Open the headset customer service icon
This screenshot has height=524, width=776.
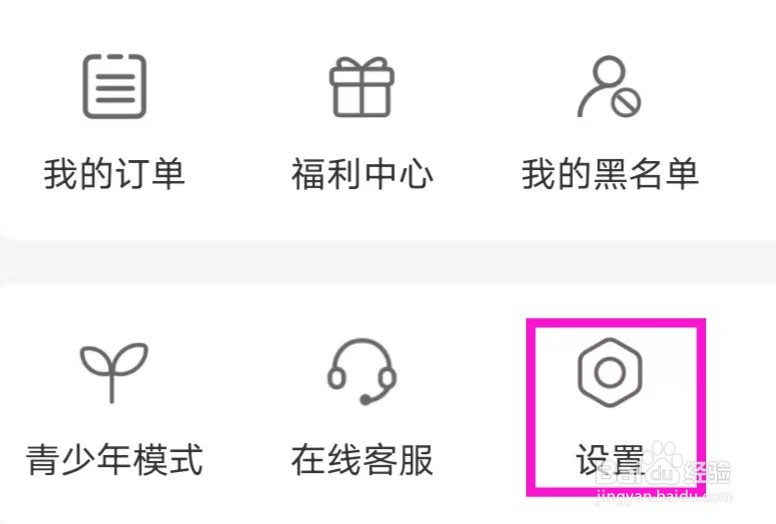point(362,372)
